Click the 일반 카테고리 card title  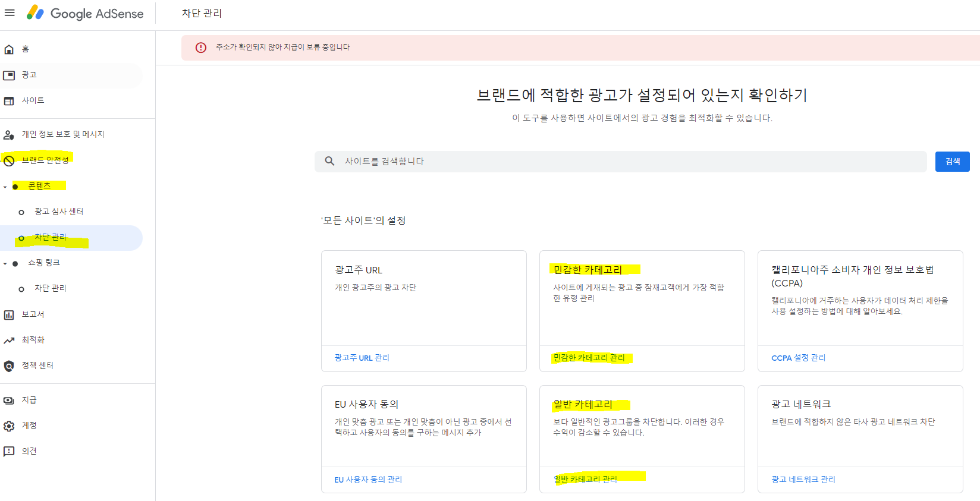click(x=583, y=404)
